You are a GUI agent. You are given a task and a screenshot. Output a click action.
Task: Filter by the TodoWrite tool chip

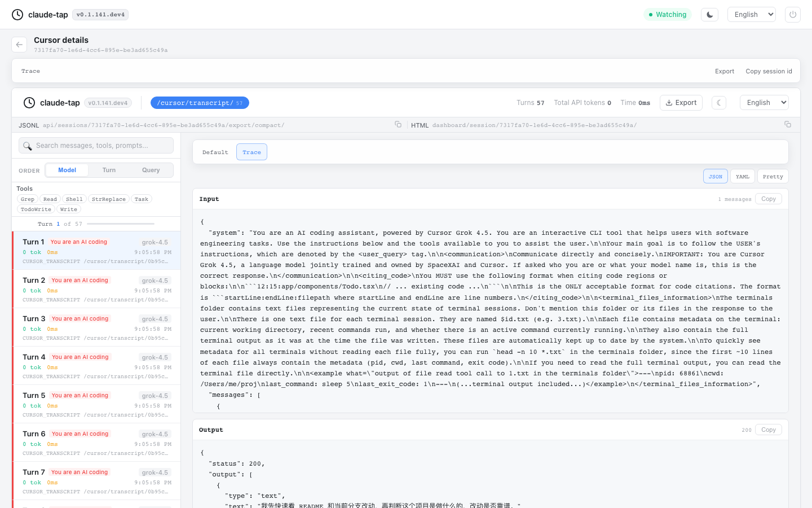(x=36, y=209)
